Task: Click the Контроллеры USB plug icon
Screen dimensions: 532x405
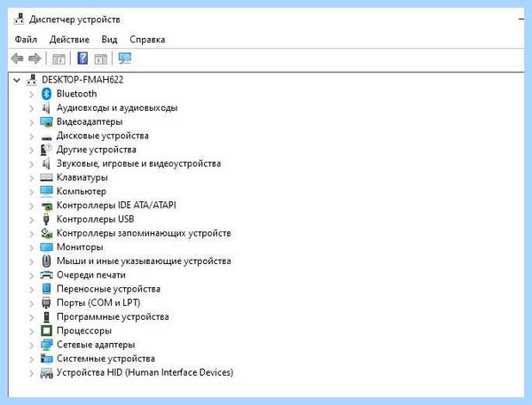Action: click(46, 219)
